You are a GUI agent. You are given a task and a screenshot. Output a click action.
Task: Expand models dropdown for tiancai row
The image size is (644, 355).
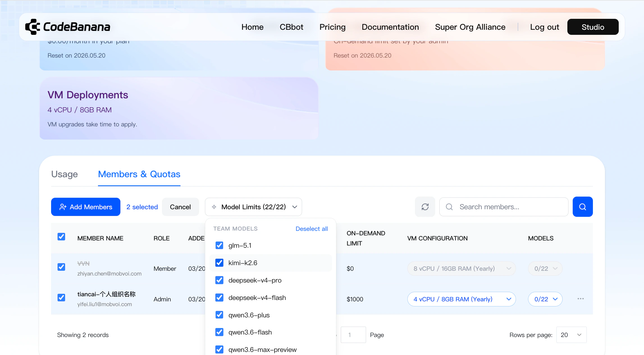[x=545, y=299]
